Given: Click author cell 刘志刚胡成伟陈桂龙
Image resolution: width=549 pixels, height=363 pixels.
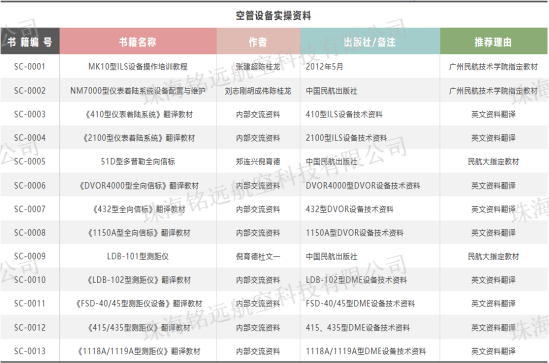Looking at the screenshot, I should (258, 91).
